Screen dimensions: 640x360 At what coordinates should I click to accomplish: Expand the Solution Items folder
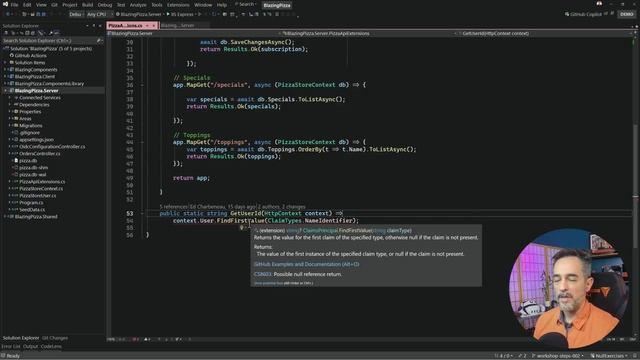pos(5,62)
